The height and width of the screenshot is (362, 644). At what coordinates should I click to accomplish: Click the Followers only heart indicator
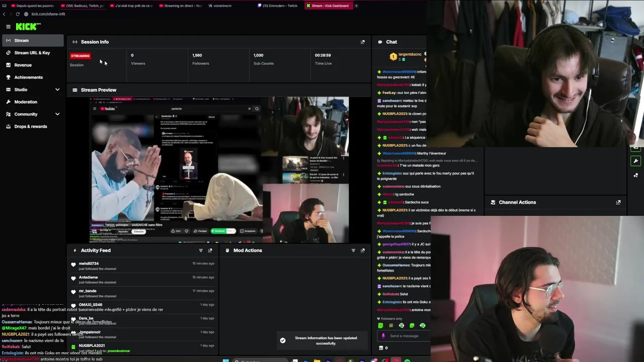(379, 319)
